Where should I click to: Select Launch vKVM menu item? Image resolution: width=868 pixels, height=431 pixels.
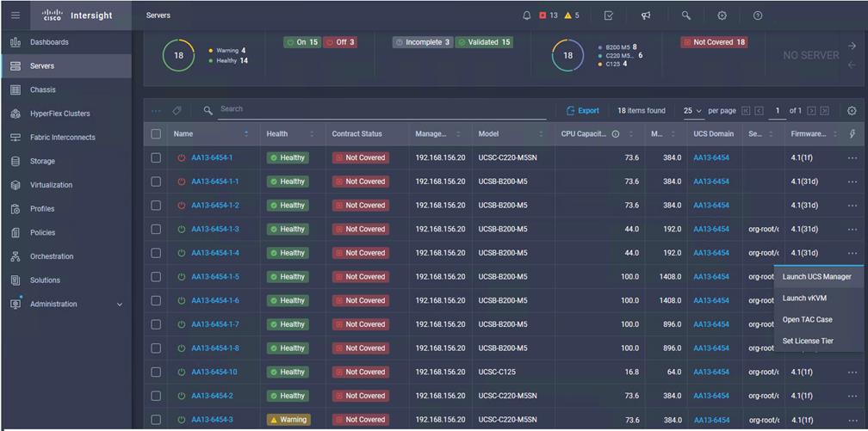(x=819, y=299)
